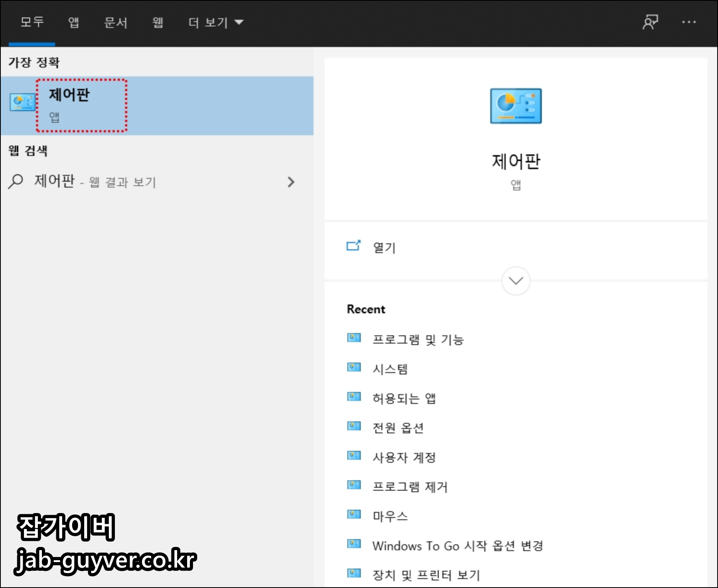The image size is (718, 588).
Task: Click icon beside 마우스
Action: point(354,515)
